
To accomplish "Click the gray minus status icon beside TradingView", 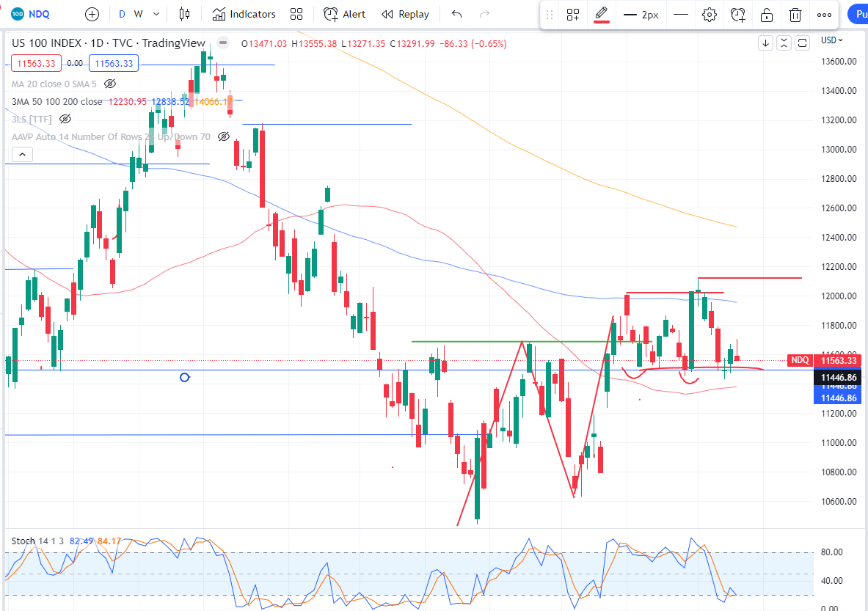I will coord(222,43).
